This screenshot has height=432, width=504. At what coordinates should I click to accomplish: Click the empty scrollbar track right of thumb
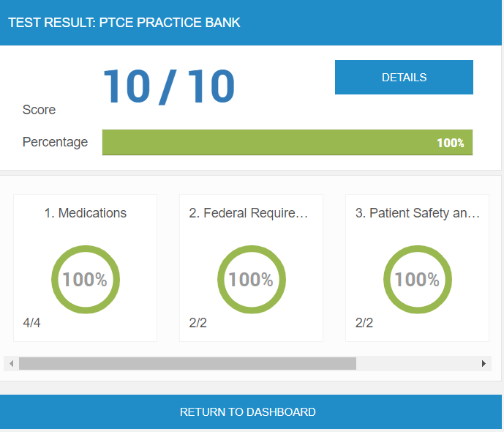(417, 363)
